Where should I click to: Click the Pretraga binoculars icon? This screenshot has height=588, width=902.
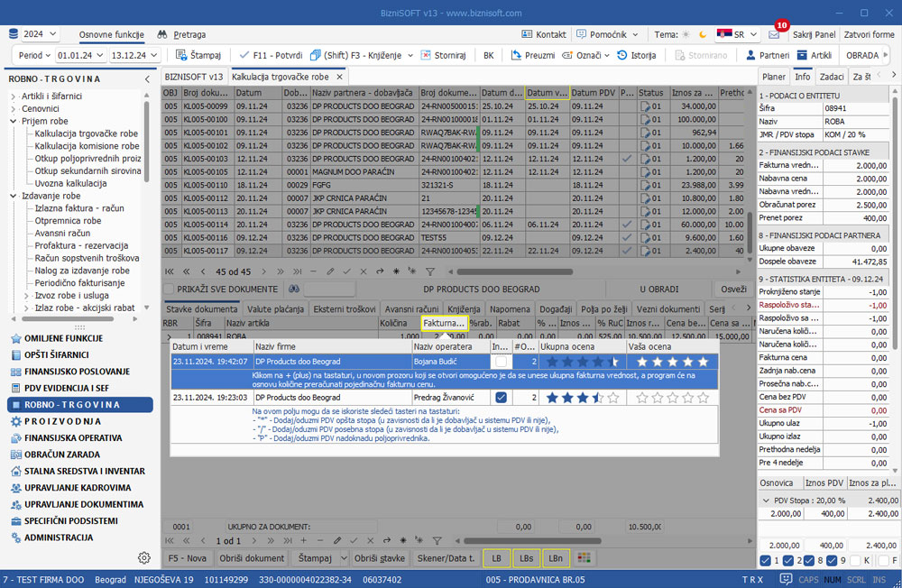pyautogui.click(x=162, y=34)
